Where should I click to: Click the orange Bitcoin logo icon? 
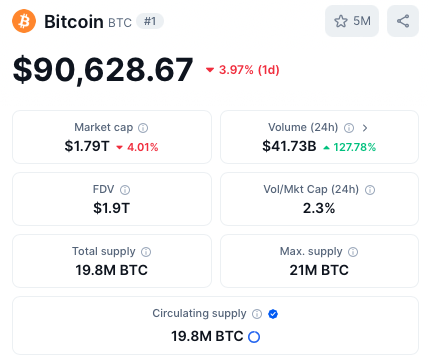(24, 21)
